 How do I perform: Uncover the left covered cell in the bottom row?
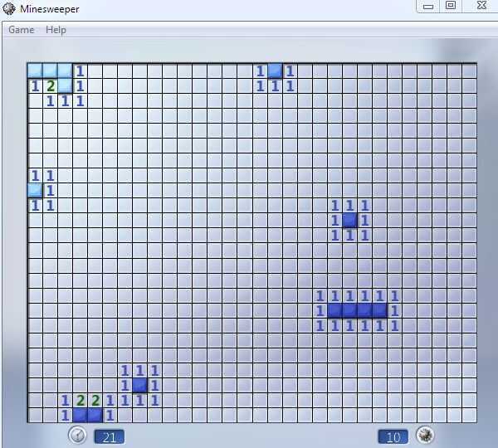80,416
